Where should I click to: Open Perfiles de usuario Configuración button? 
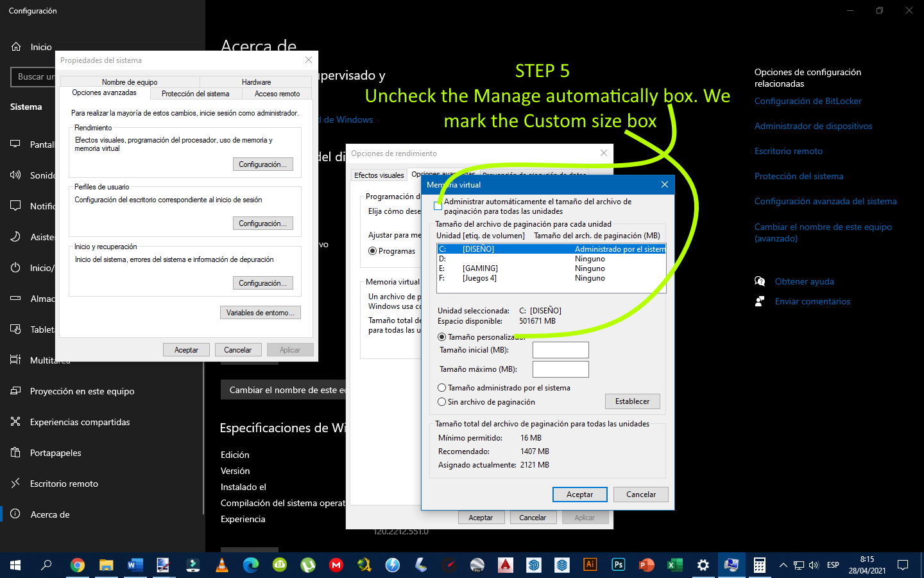point(262,223)
